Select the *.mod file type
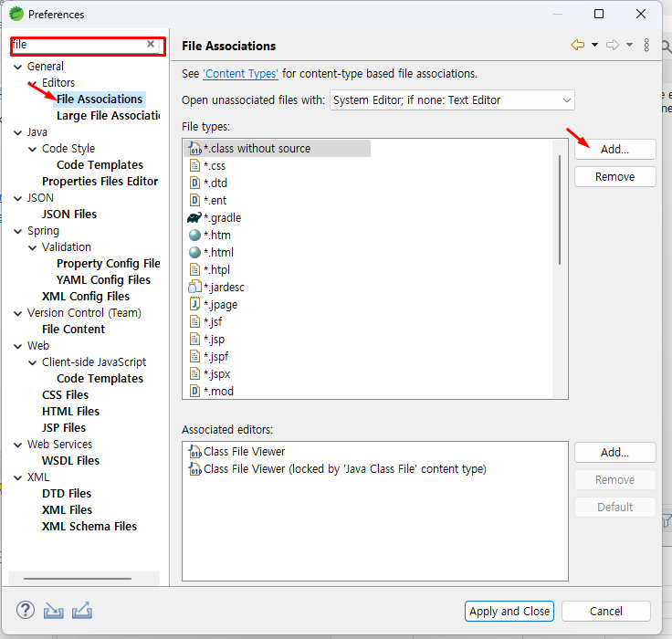The width and height of the screenshot is (672, 639). click(212, 391)
